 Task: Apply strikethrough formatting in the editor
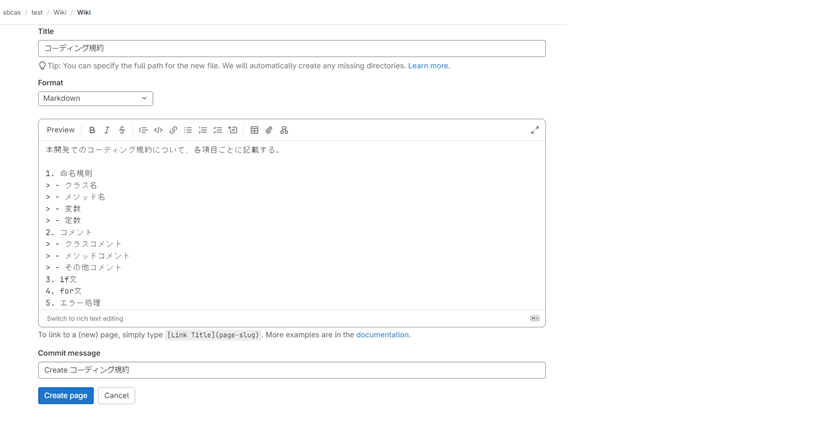coord(122,130)
